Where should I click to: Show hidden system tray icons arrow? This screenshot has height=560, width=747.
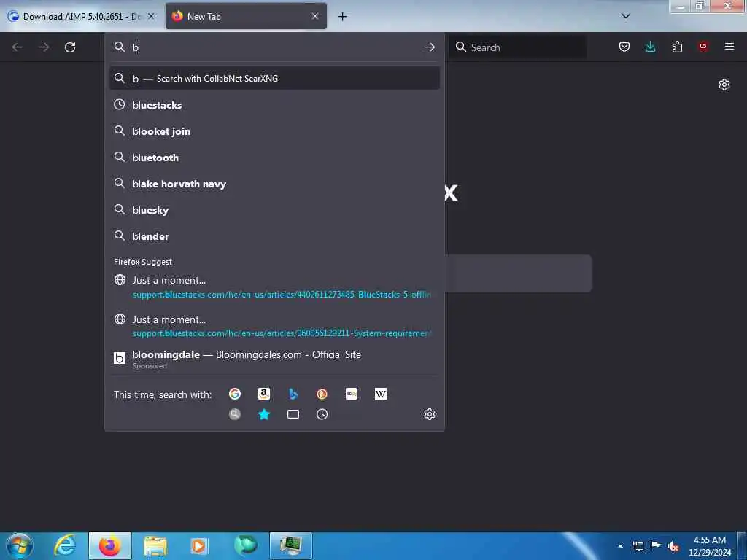(x=620, y=546)
